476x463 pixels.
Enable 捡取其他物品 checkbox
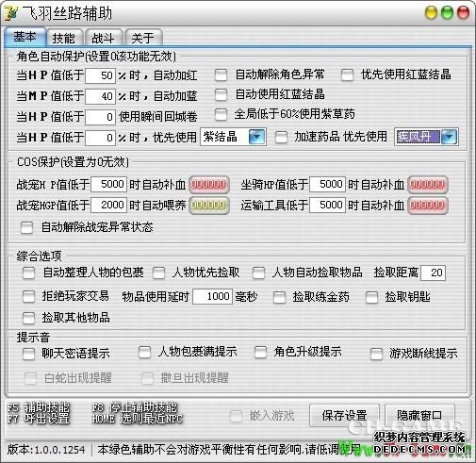28,318
